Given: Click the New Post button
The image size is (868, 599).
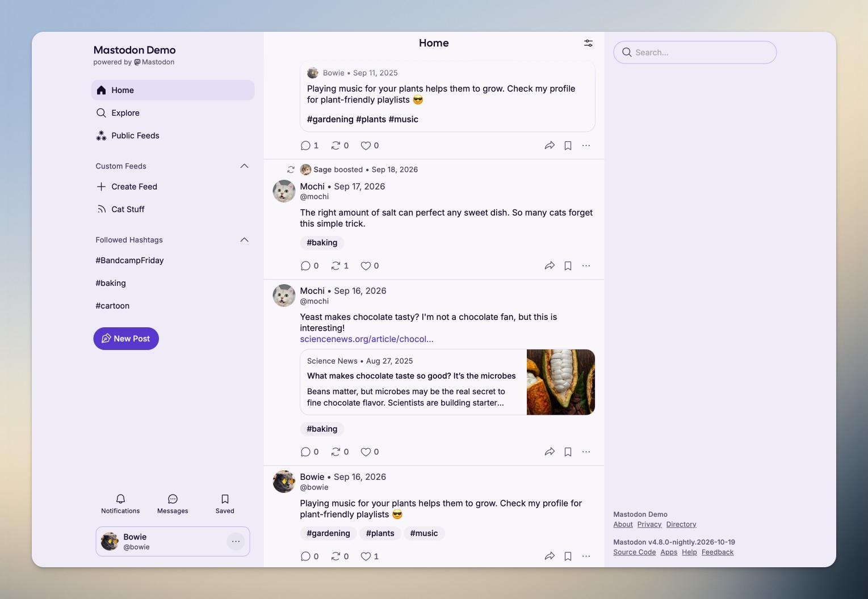Looking at the screenshot, I should click(126, 339).
